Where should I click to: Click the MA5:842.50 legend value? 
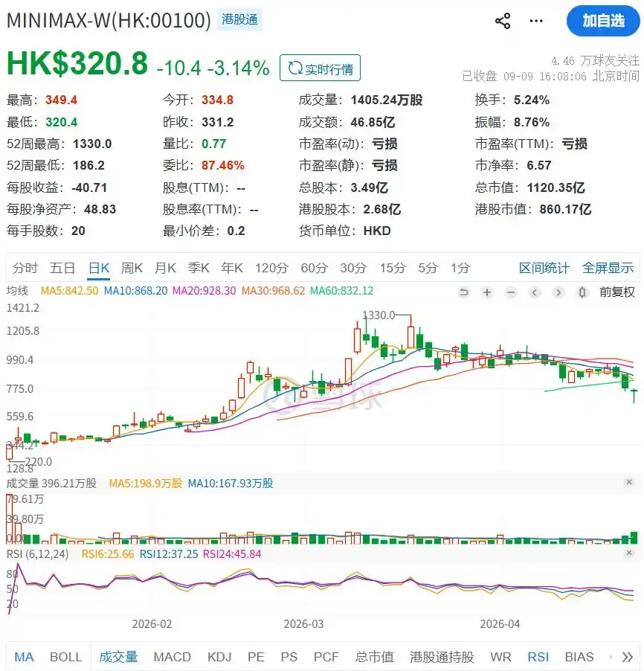69,291
